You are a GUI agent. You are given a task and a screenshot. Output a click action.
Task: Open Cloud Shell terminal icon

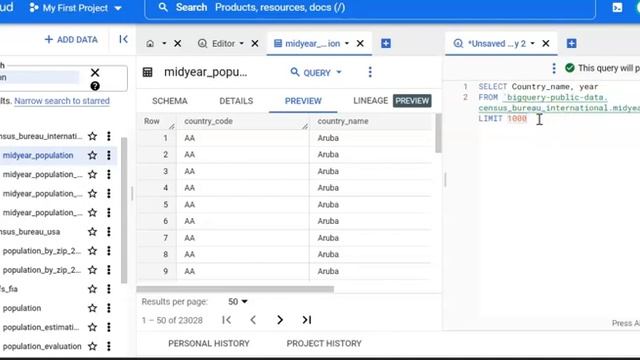pos(617,7)
